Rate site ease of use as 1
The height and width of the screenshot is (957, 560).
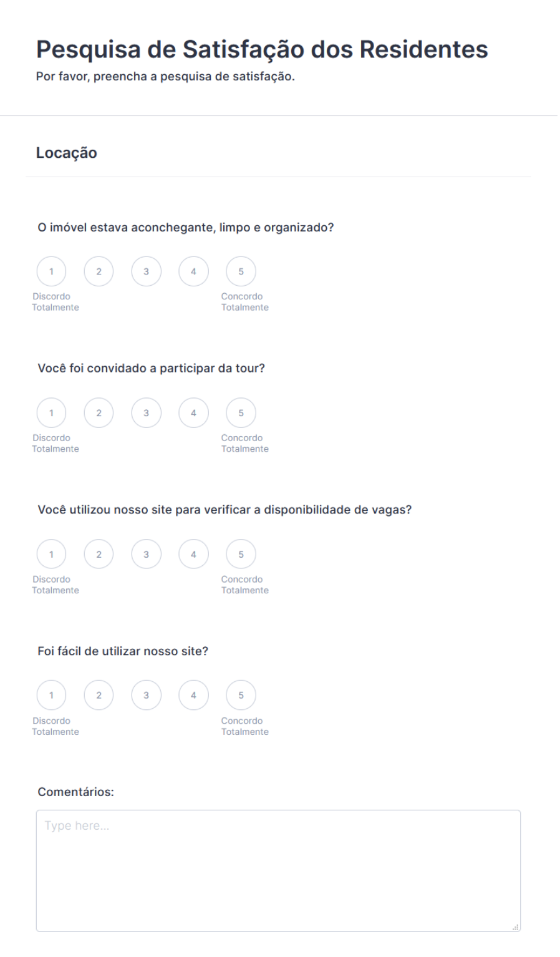pos(52,696)
